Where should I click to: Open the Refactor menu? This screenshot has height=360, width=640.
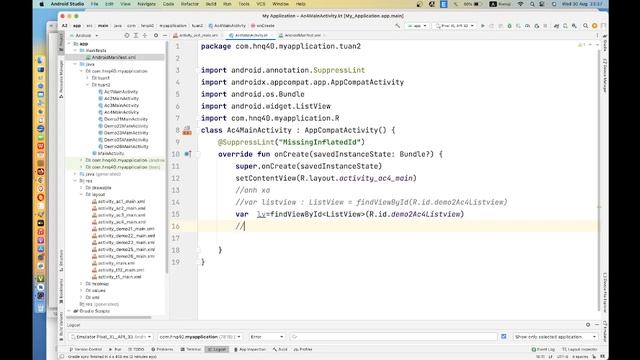189,4
